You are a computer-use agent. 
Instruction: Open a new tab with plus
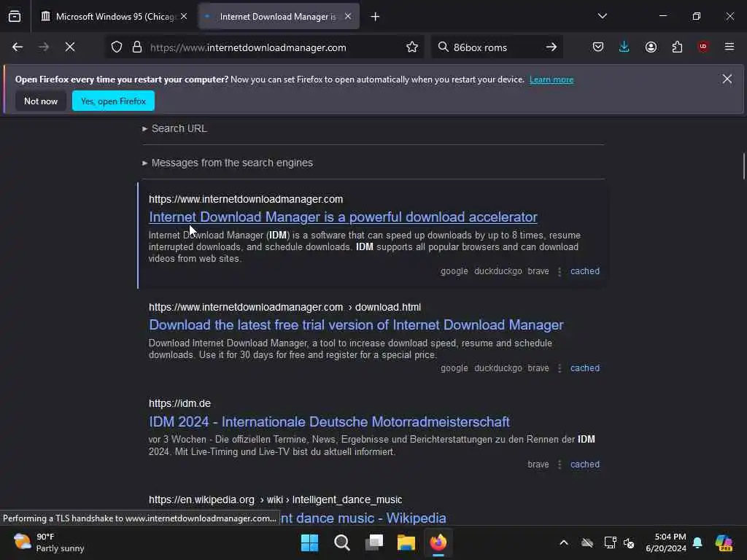[x=376, y=17]
